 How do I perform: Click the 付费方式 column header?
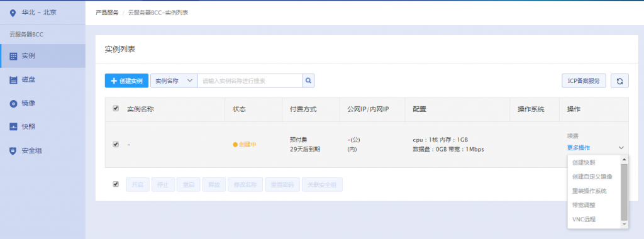click(303, 109)
